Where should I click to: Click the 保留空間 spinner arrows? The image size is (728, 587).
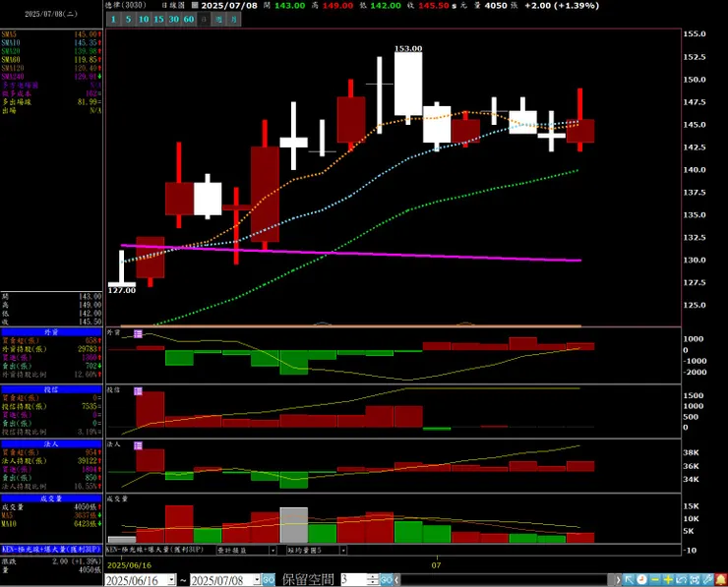pyautogui.click(x=373, y=580)
